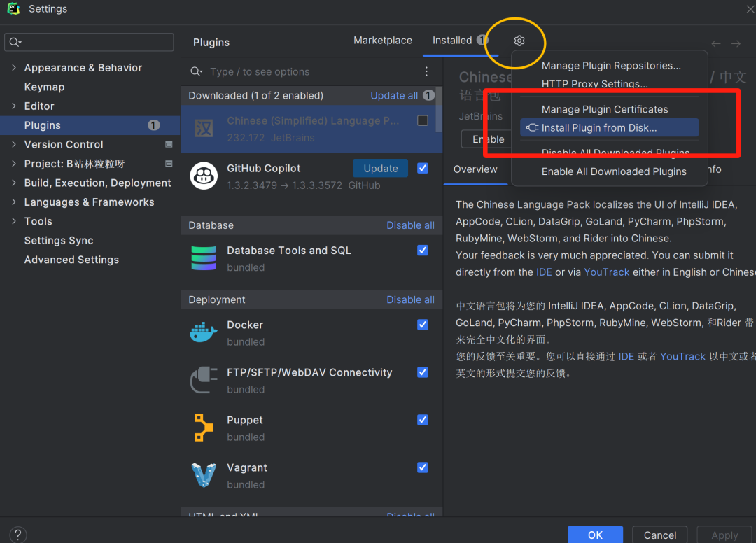Image resolution: width=756 pixels, height=543 pixels.
Task: Expand Build, Execution, Deployment section
Action: (14, 183)
